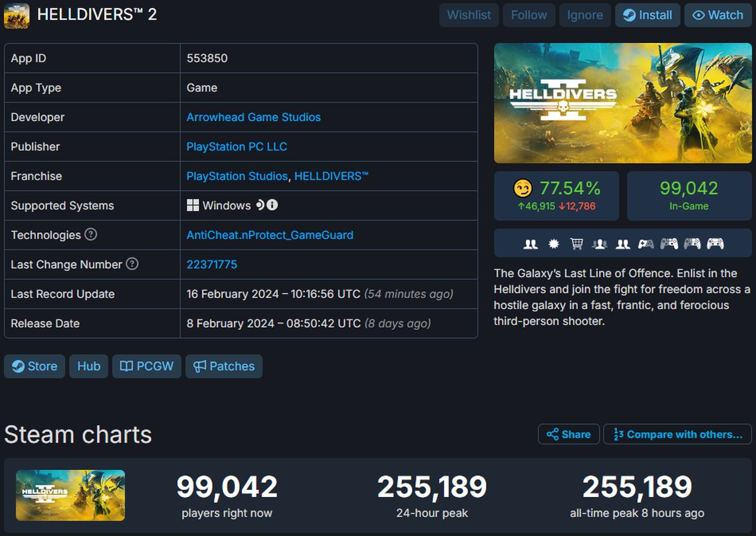Image resolution: width=756 pixels, height=536 pixels.
Task: Click the HELLDIVERS 2 app icon in the header
Action: click(16, 16)
